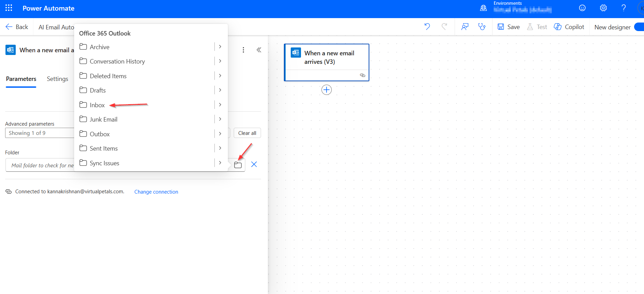Expand the Sent Items folder chevron
This screenshot has height=294, width=644.
(220, 148)
